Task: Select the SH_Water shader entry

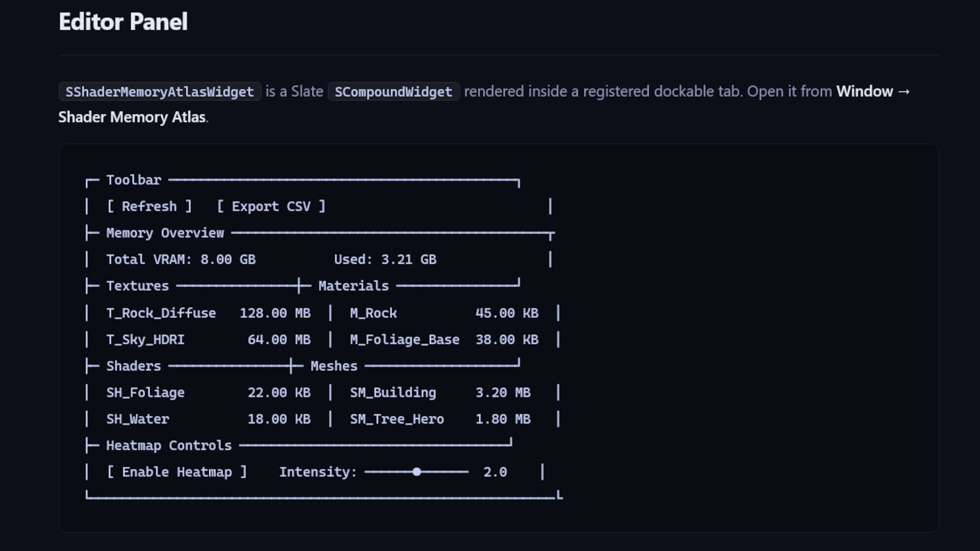Action: coord(208,419)
